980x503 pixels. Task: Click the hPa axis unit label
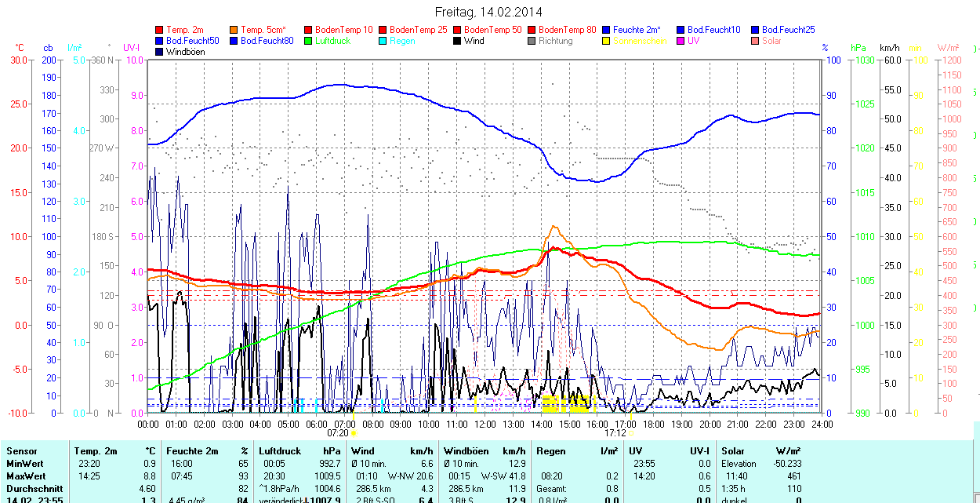pyautogui.click(x=858, y=48)
